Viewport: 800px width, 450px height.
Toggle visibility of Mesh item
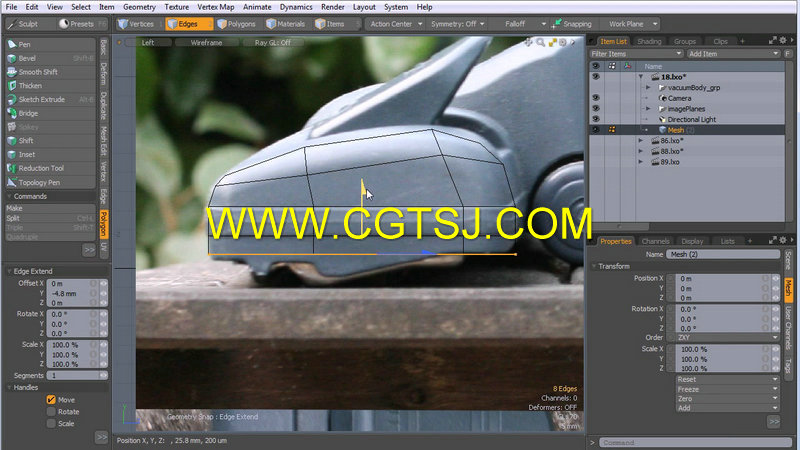[x=595, y=130]
